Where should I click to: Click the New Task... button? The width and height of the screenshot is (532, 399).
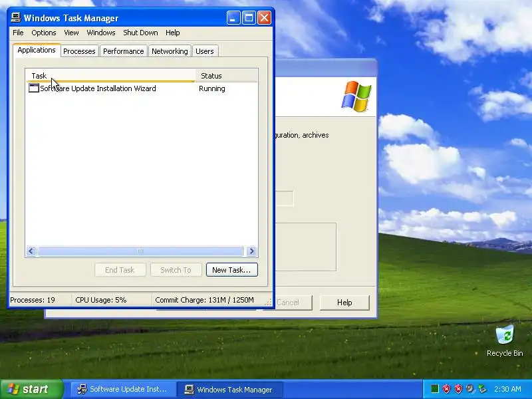[x=231, y=270]
